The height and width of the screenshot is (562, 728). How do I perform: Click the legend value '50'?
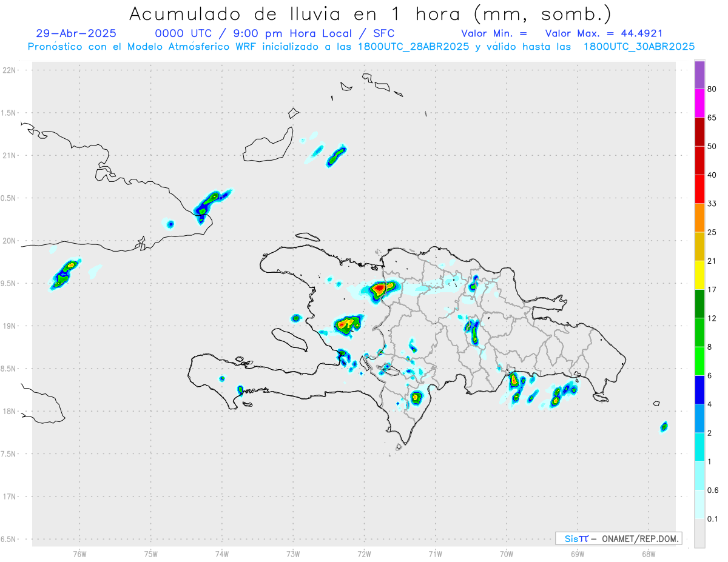coord(712,146)
